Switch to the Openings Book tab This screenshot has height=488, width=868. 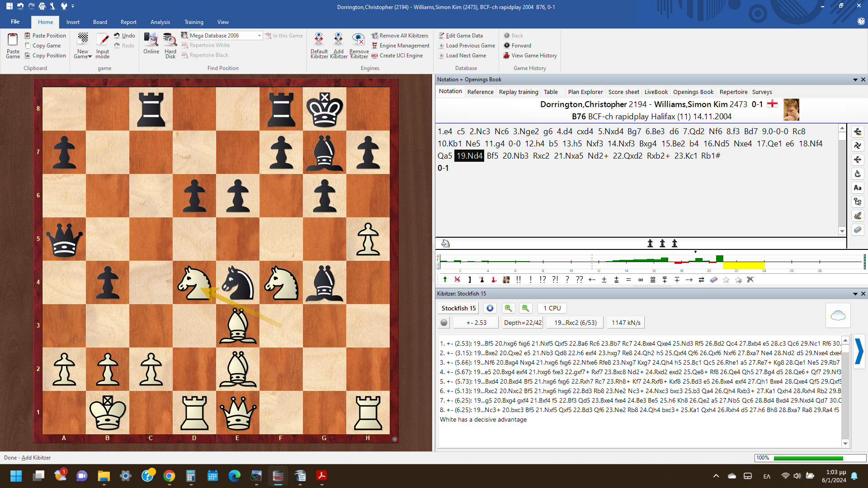coord(693,92)
